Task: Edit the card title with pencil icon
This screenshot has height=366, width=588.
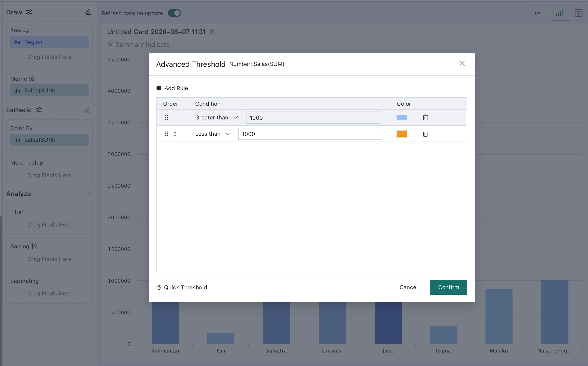Action: pyautogui.click(x=212, y=31)
